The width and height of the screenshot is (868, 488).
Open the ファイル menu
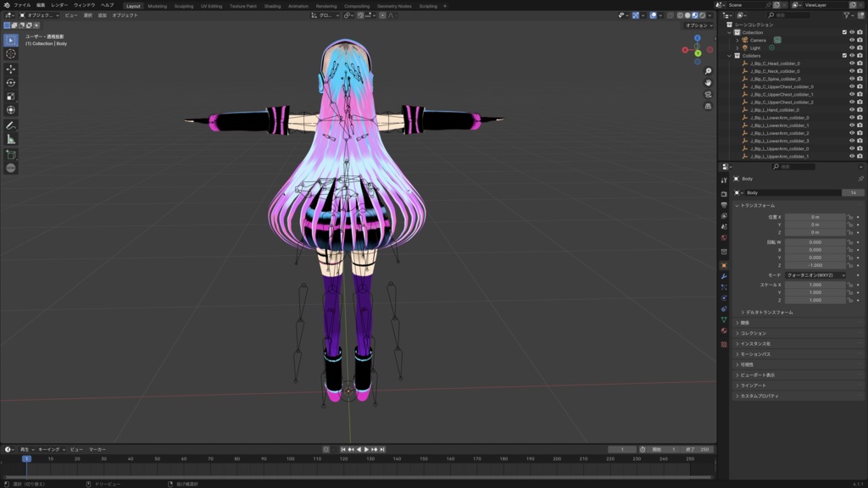(22, 5)
